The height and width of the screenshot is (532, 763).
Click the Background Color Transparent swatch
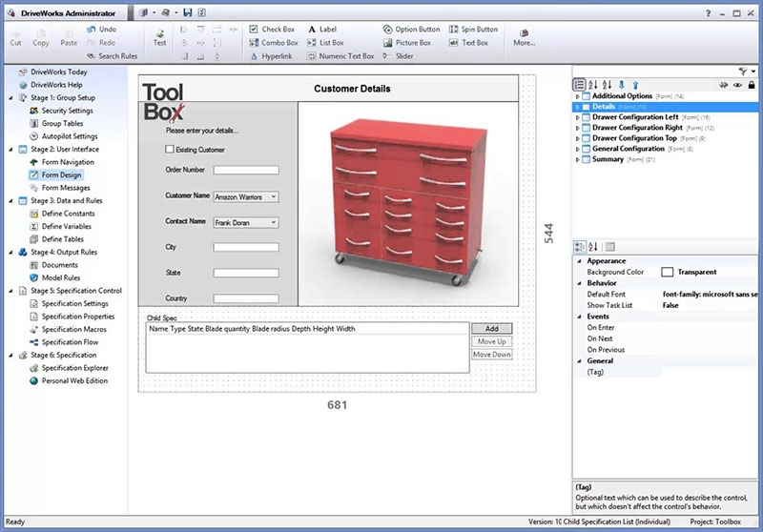667,272
